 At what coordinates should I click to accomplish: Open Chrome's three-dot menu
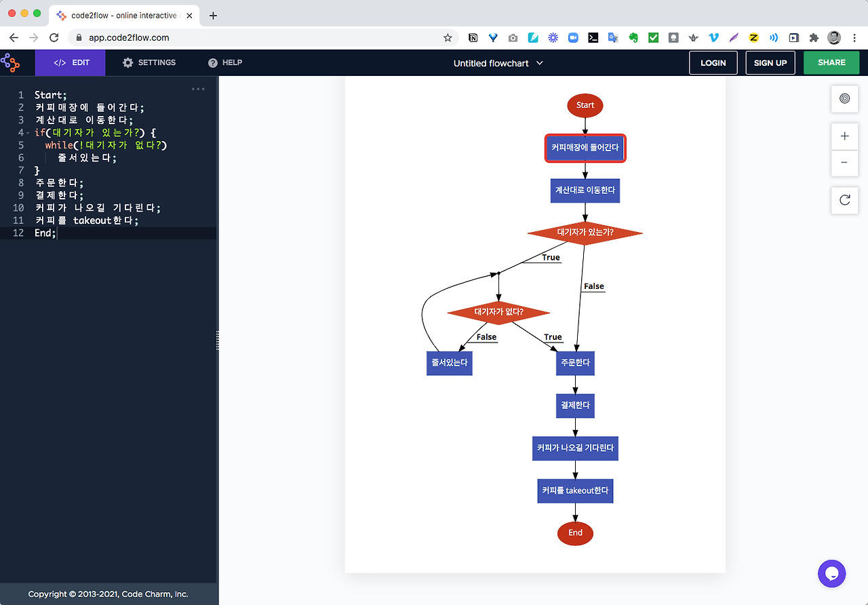854,38
